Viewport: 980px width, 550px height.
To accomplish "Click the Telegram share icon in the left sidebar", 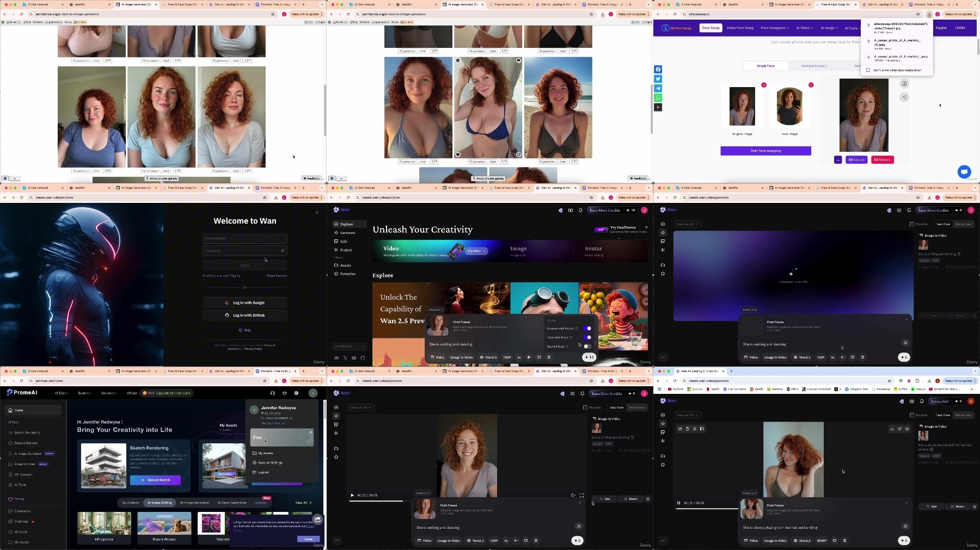I will coord(658,88).
